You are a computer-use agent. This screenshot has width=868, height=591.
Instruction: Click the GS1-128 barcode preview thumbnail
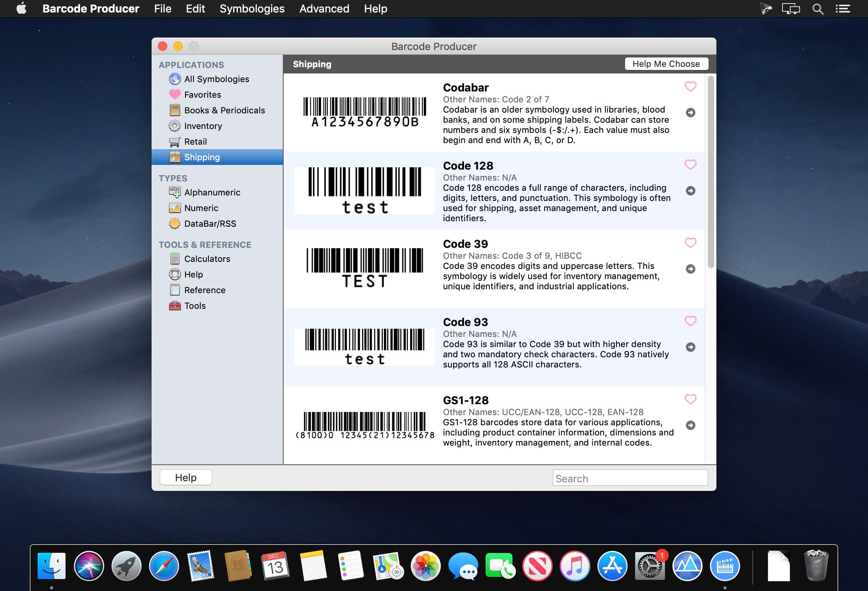pyautogui.click(x=365, y=425)
